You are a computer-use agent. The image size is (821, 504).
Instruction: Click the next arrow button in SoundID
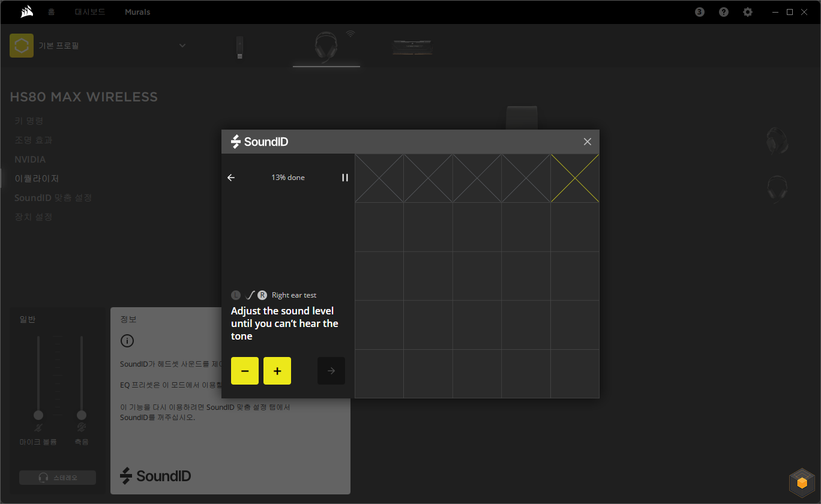[331, 371]
